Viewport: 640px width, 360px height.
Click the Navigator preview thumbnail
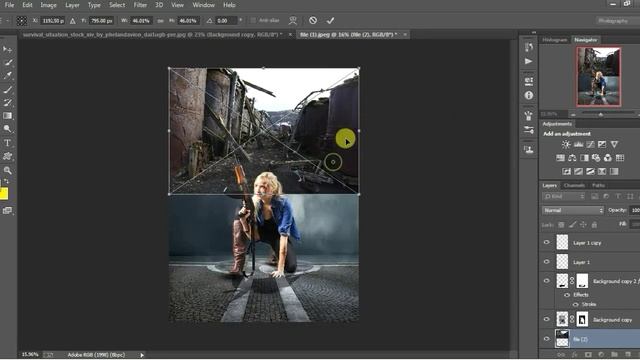click(x=598, y=76)
